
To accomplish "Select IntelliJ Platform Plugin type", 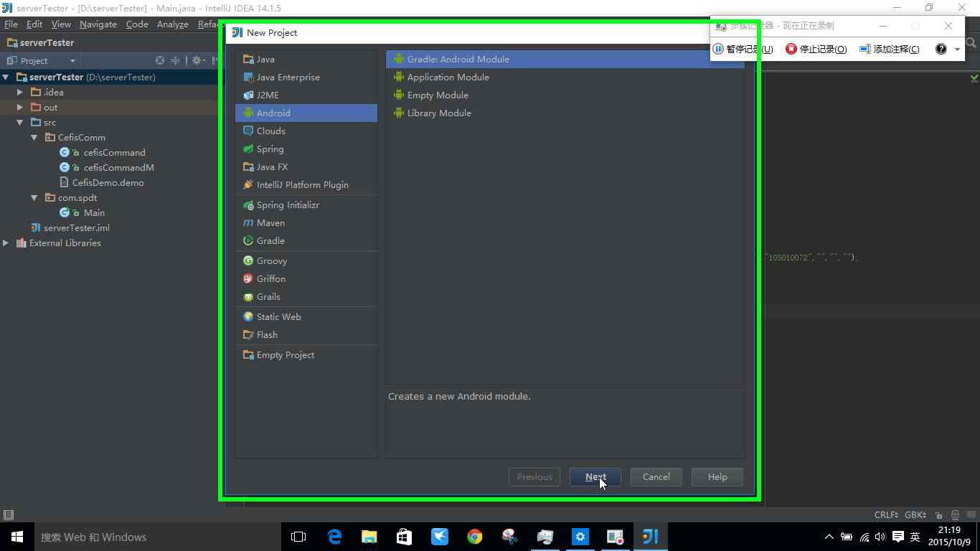I will (x=306, y=185).
